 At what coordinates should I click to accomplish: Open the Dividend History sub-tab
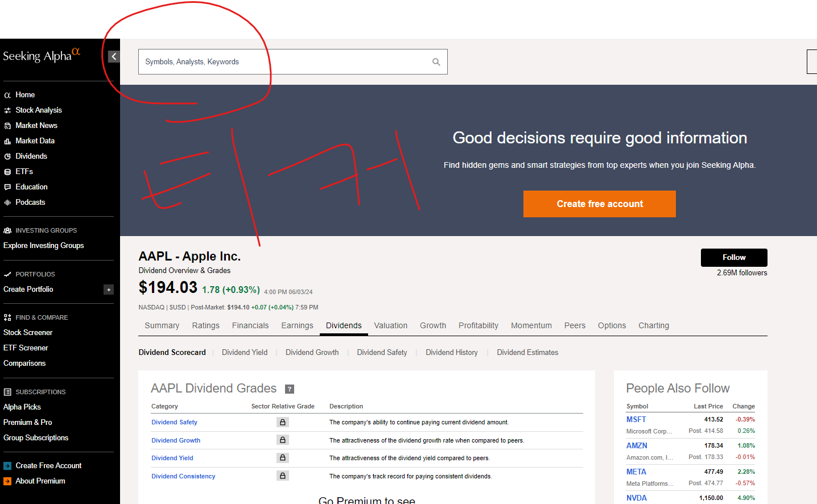pos(452,353)
